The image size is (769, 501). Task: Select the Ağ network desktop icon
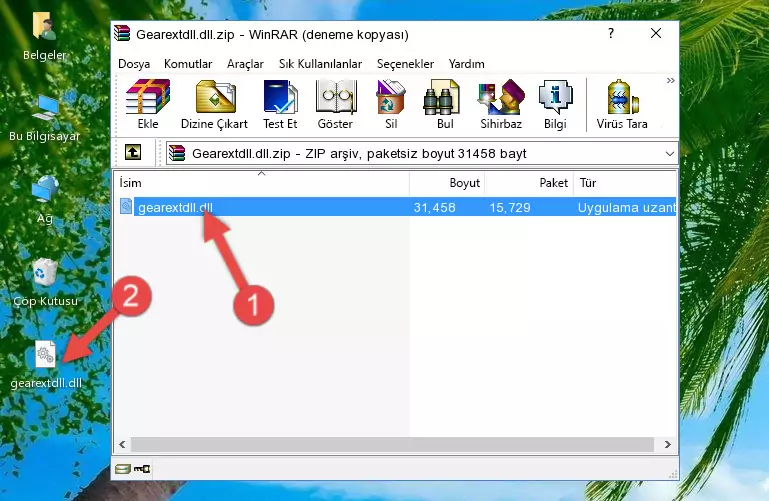point(45,200)
